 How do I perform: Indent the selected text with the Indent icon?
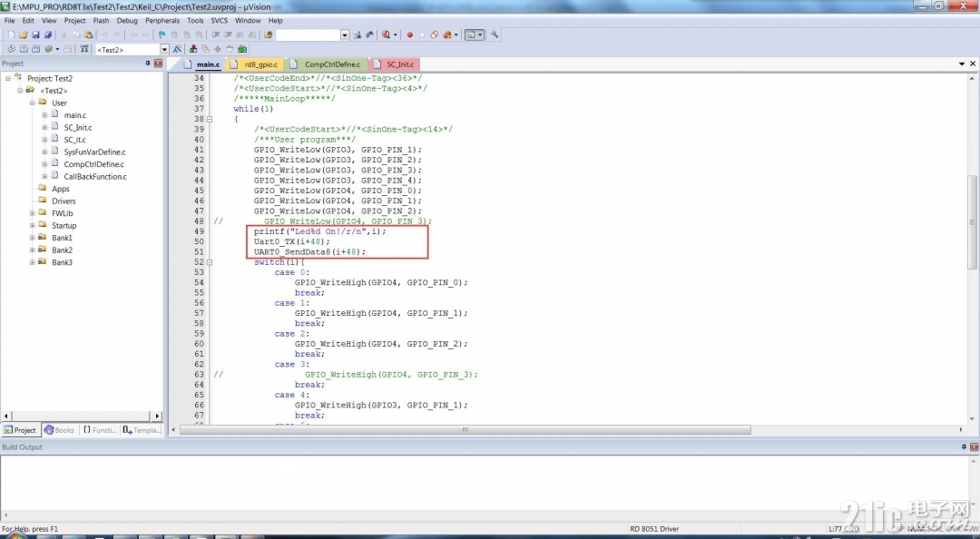[216, 35]
